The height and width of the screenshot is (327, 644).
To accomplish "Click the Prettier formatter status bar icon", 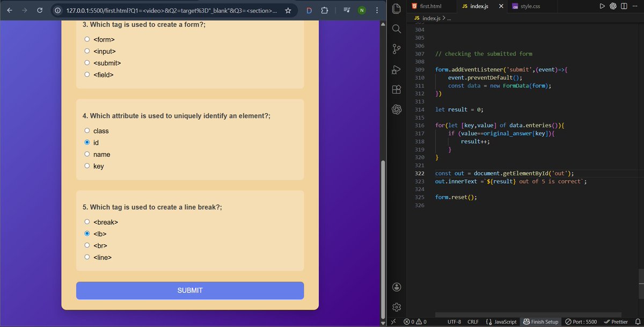I will coord(616,321).
